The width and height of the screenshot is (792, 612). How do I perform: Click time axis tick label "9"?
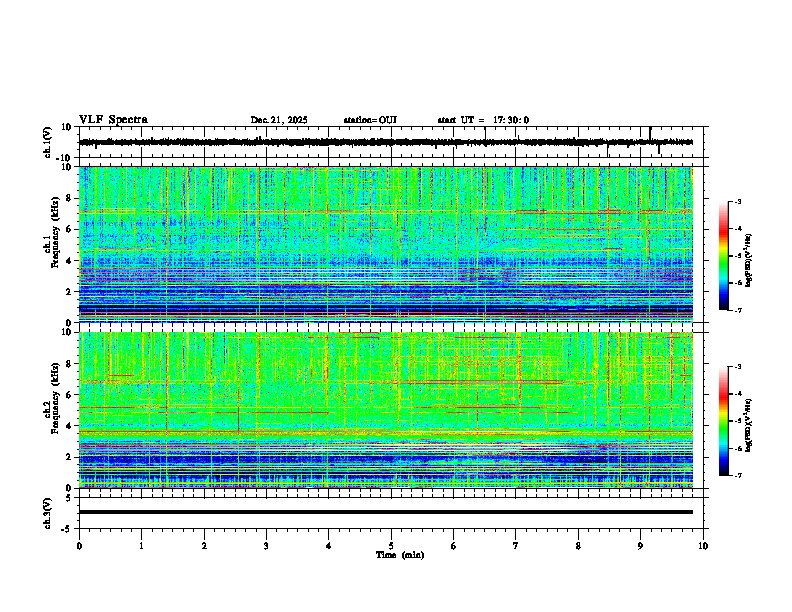point(640,546)
